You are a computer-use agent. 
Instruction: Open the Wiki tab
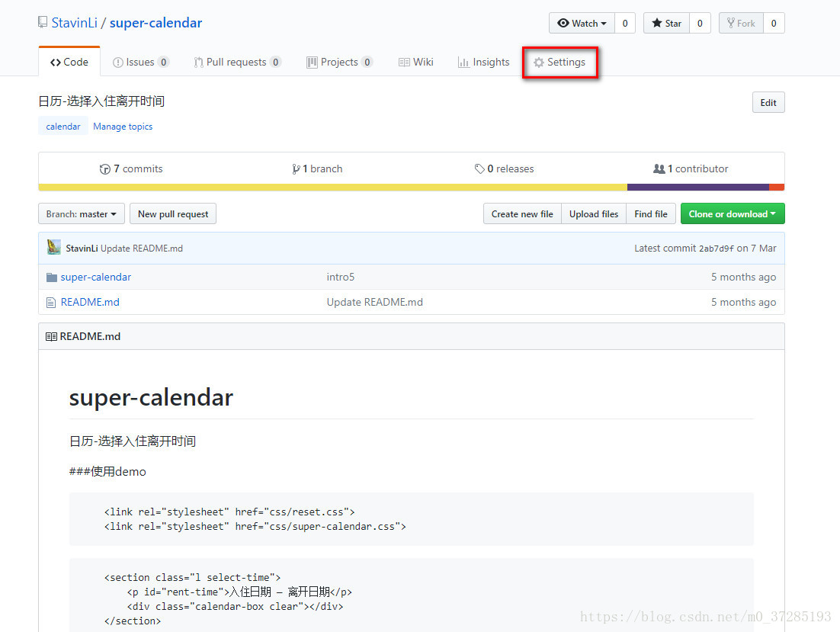click(415, 62)
